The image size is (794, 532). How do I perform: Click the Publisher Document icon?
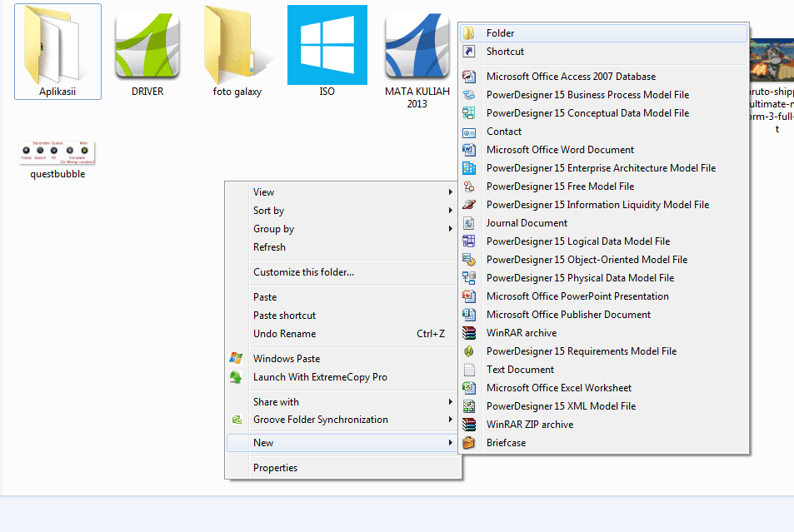[x=469, y=315]
